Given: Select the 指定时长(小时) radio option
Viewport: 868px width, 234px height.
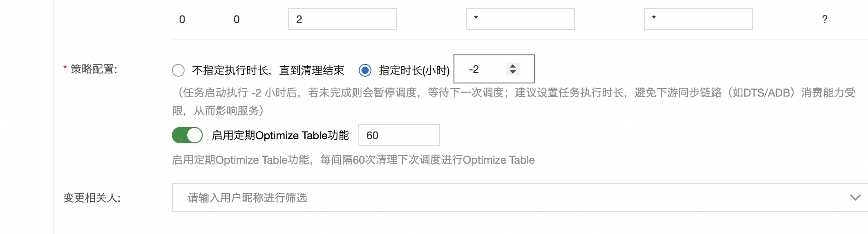Looking at the screenshot, I should [365, 70].
